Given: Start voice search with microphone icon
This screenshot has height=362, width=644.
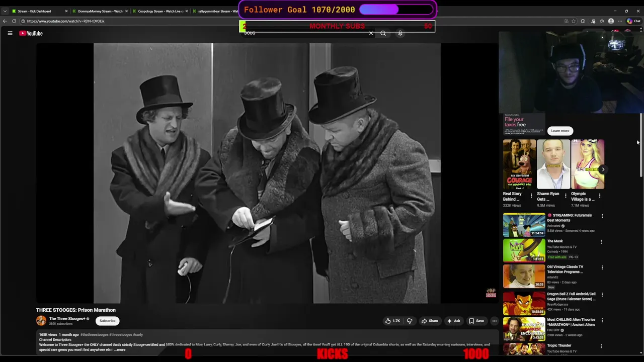Looking at the screenshot, I should click(400, 33).
